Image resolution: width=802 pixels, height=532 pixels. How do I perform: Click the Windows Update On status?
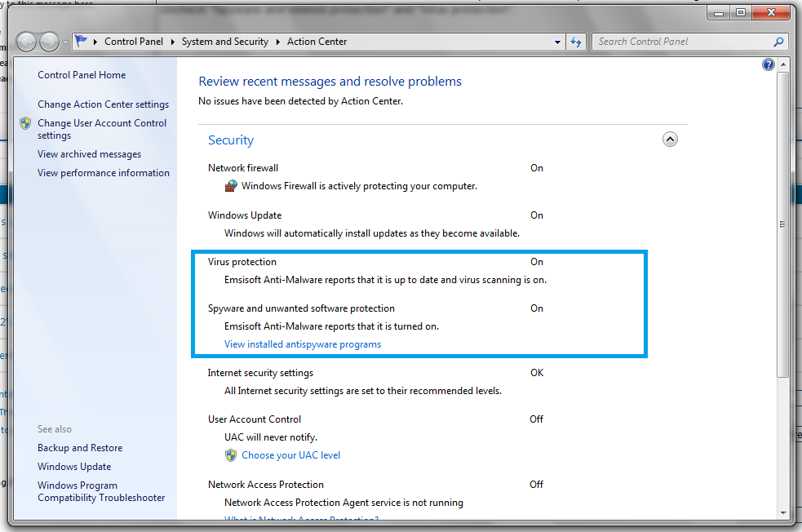(537, 215)
